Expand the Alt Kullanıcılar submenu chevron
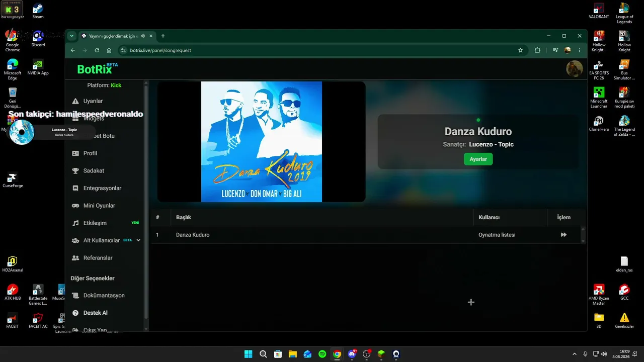This screenshot has width=644, height=362. tap(138, 240)
